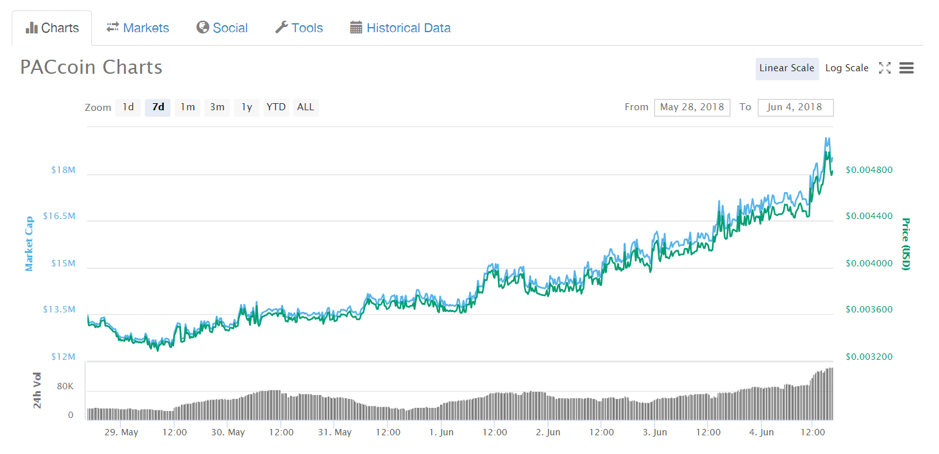Click the bar chart icon on the Charts tab
Image resolution: width=939 pixels, height=454 pixels.
32,28
